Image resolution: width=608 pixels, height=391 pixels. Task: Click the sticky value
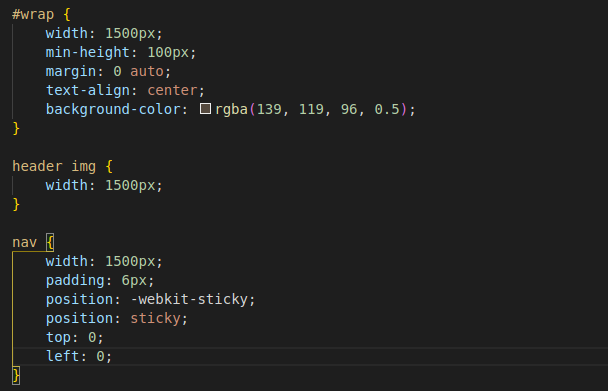point(155,318)
